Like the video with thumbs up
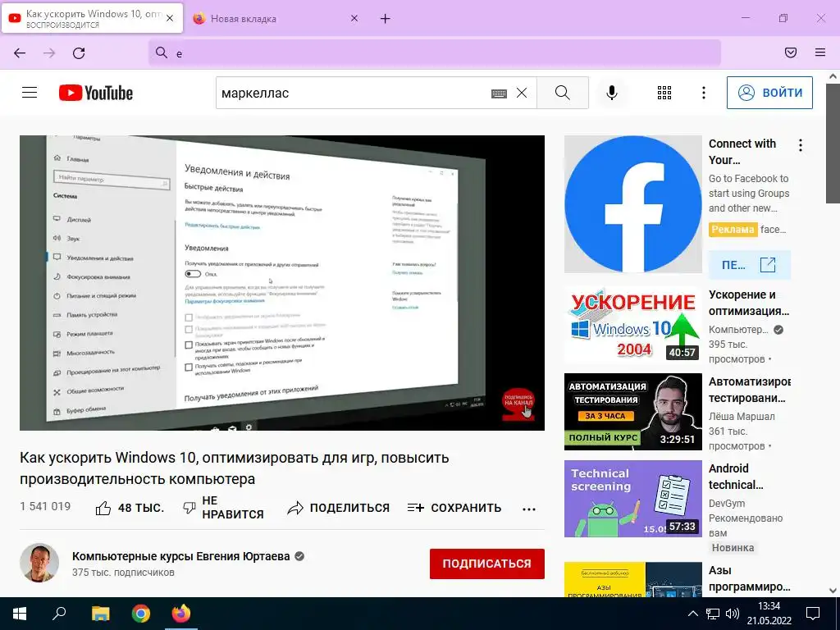This screenshot has width=840, height=630. 129,508
